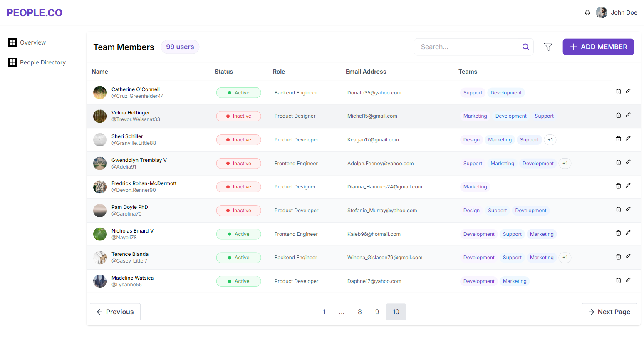Click Gwendolyn Tremblay V's Frontend Engineer role
Viewport: 644px width, 342px height.
[296, 164]
